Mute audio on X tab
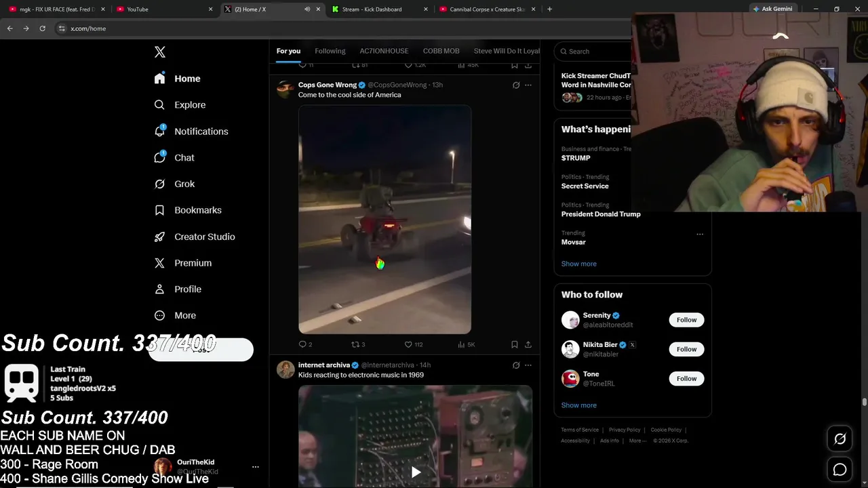Image resolution: width=868 pixels, height=488 pixels. 307,9
